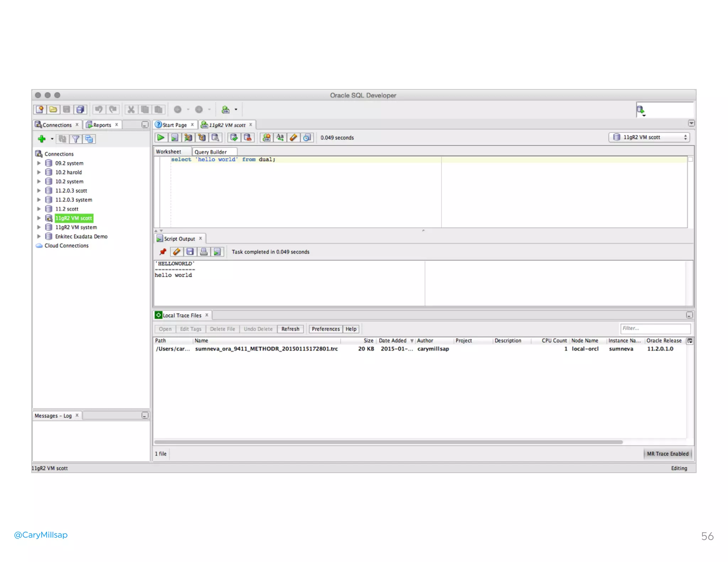Click the To Upper/Lower Case icon
Screen dimensions: 728x562
(x=280, y=137)
